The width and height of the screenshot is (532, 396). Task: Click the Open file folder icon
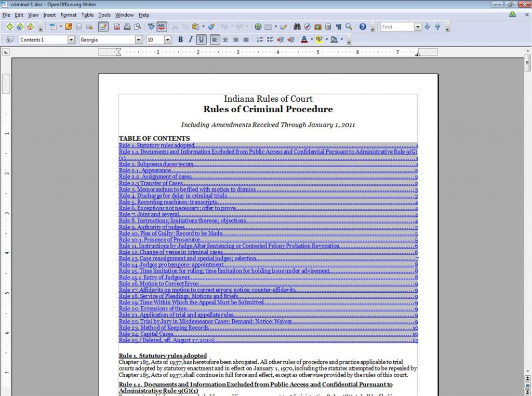(x=69, y=27)
